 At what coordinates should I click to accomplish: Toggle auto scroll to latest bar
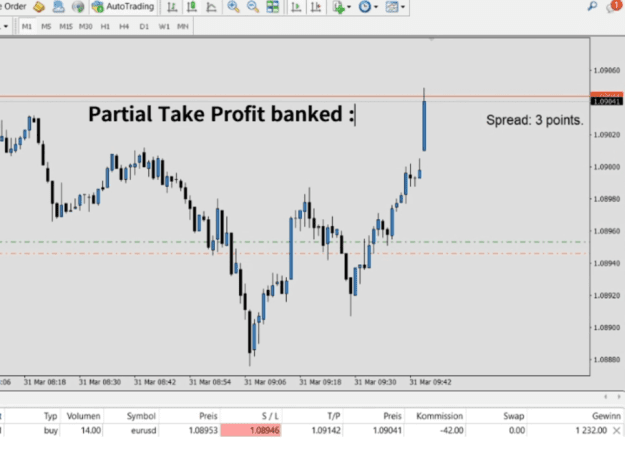(296, 7)
